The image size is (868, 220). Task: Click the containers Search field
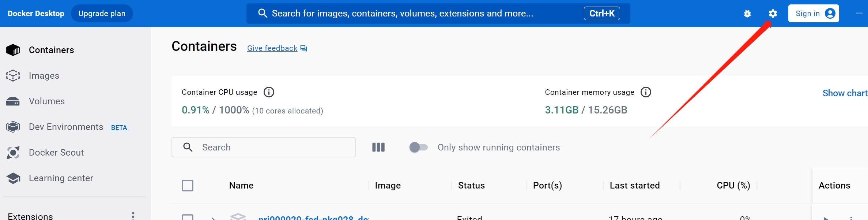pos(264,147)
